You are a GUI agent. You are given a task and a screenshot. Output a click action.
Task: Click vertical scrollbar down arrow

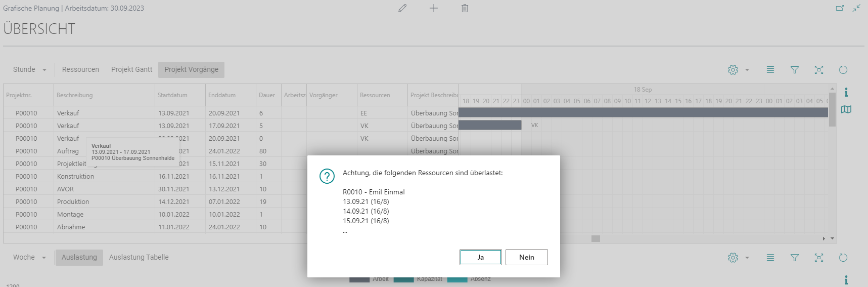832,238
